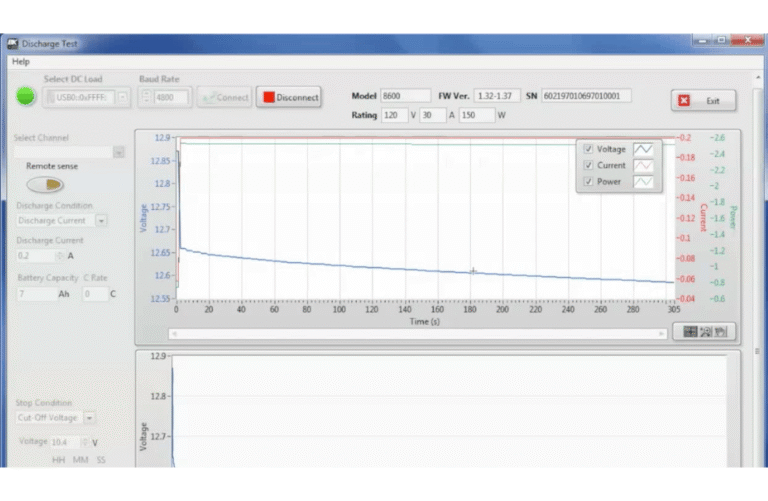Click the Exit button
This screenshot has height=501, width=768.
pos(703,101)
